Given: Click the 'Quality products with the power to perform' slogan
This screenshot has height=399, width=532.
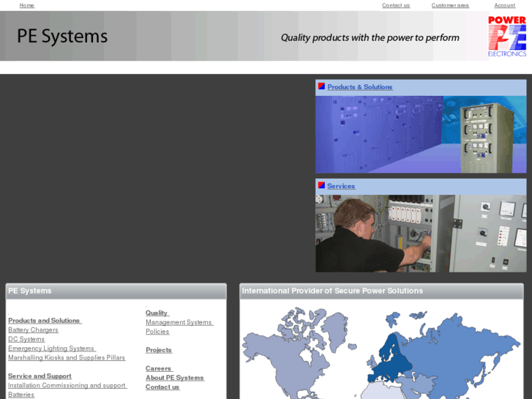Looking at the screenshot, I should [370, 37].
